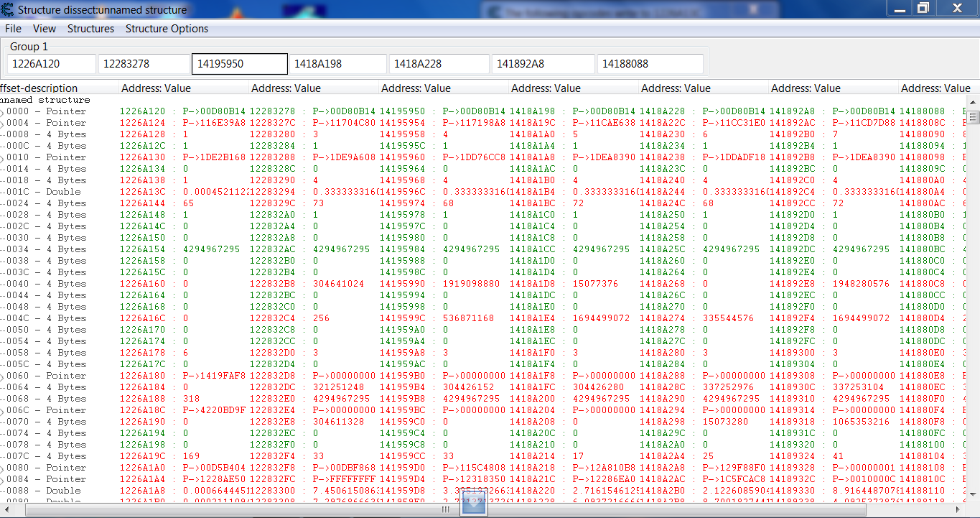
Task: Open the View menu
Action: coord(45,29)
